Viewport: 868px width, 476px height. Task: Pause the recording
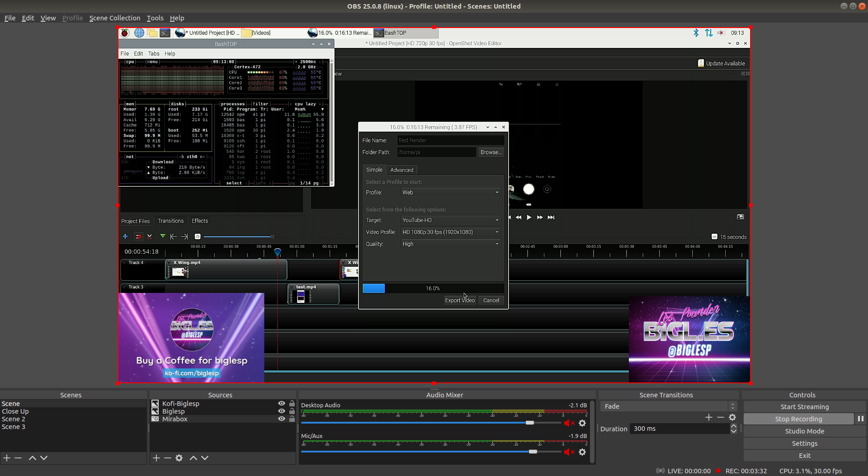click(x=860, y=419)
